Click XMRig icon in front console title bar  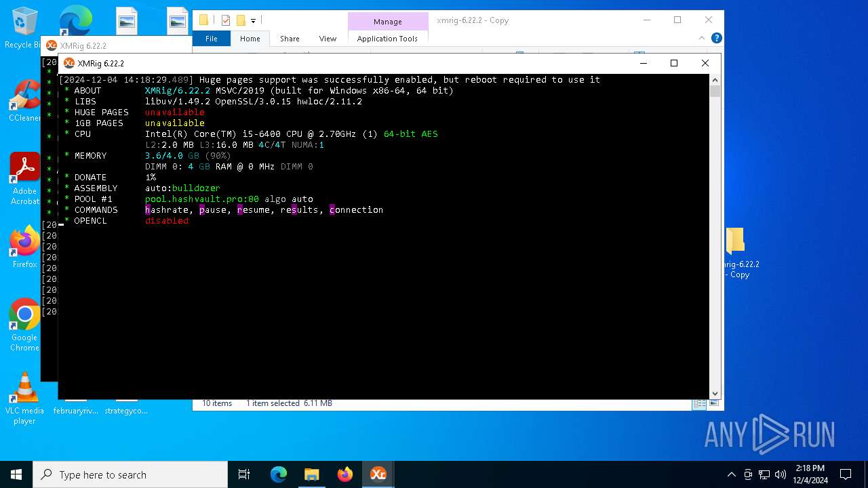coord(68,63)
